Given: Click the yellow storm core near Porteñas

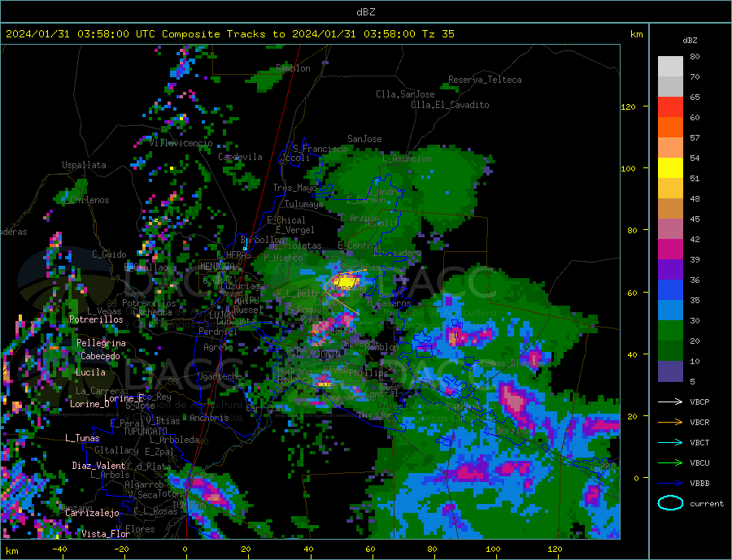Looking at the screenshot, I should pyautogui.click(x=346, y=282).
